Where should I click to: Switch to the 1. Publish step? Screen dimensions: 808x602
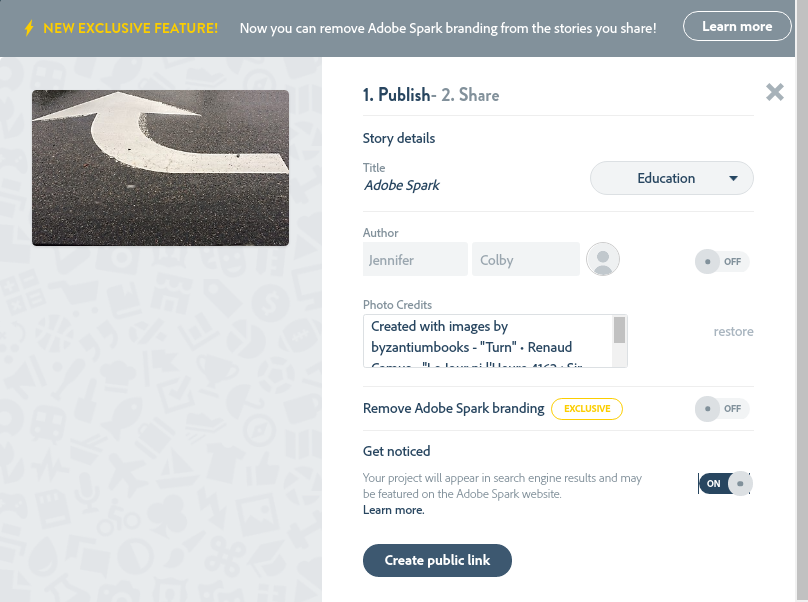[395, 96]
